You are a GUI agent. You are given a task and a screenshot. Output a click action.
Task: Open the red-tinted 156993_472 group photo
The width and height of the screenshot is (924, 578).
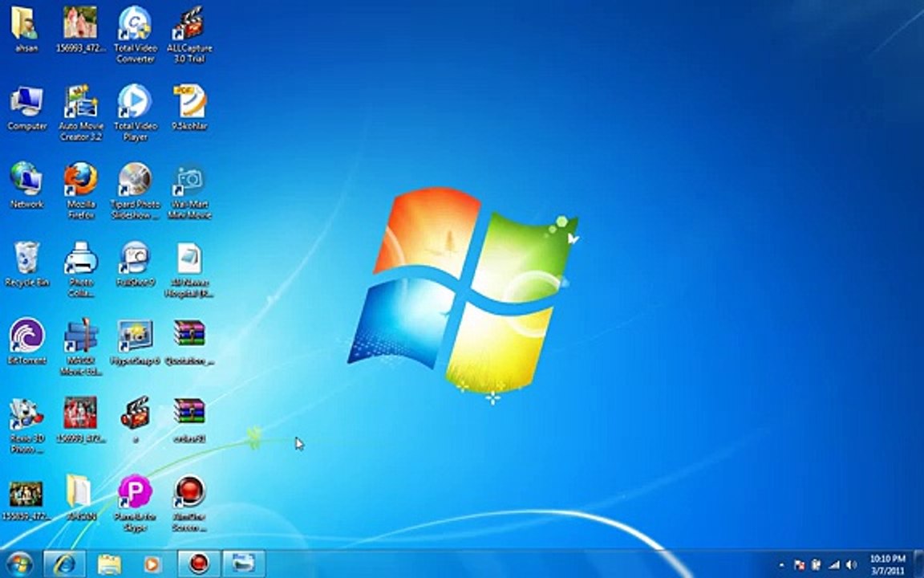click(81, 420)
